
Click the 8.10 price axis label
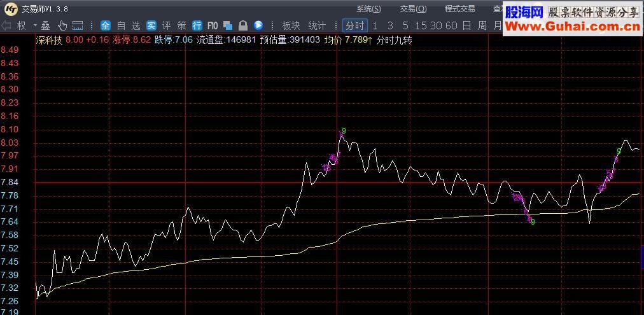click(x=9, y=130)
